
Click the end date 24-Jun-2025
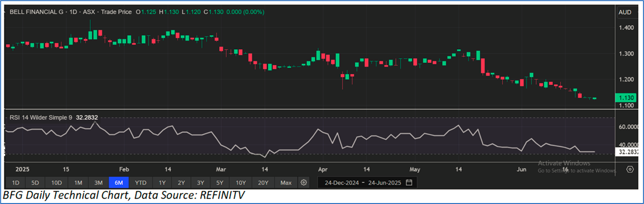point(385,183)
